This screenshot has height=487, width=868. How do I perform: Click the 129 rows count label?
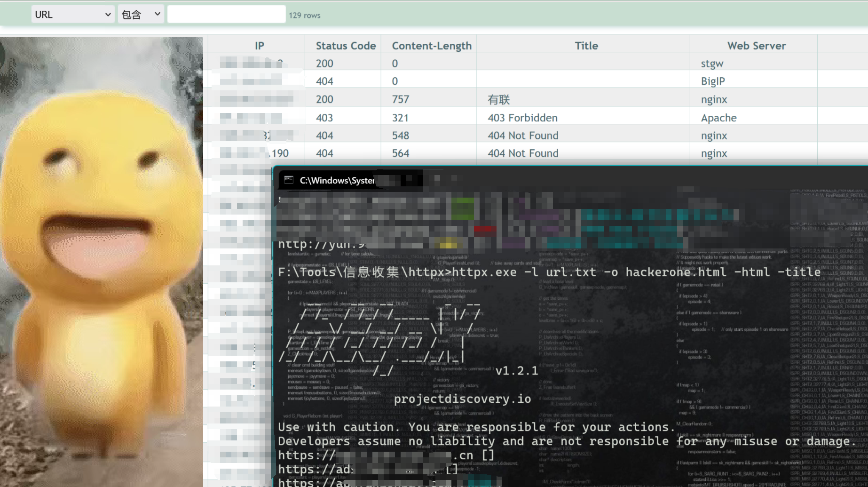click(x=305, y=16)
